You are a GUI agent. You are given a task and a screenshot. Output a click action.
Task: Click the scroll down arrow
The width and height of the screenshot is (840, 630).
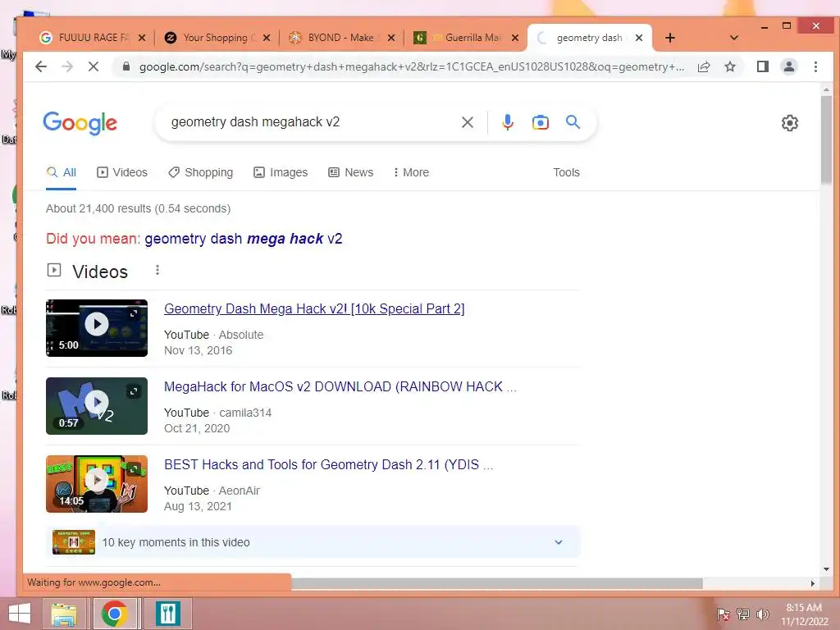[826, 569]
